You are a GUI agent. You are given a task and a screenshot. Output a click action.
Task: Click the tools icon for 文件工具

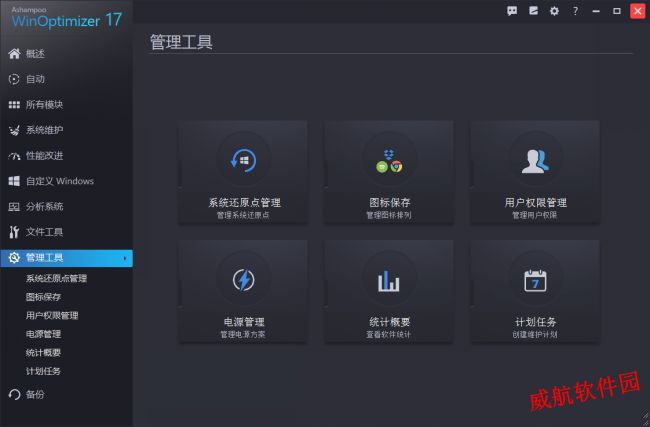(x=14, y=232)
